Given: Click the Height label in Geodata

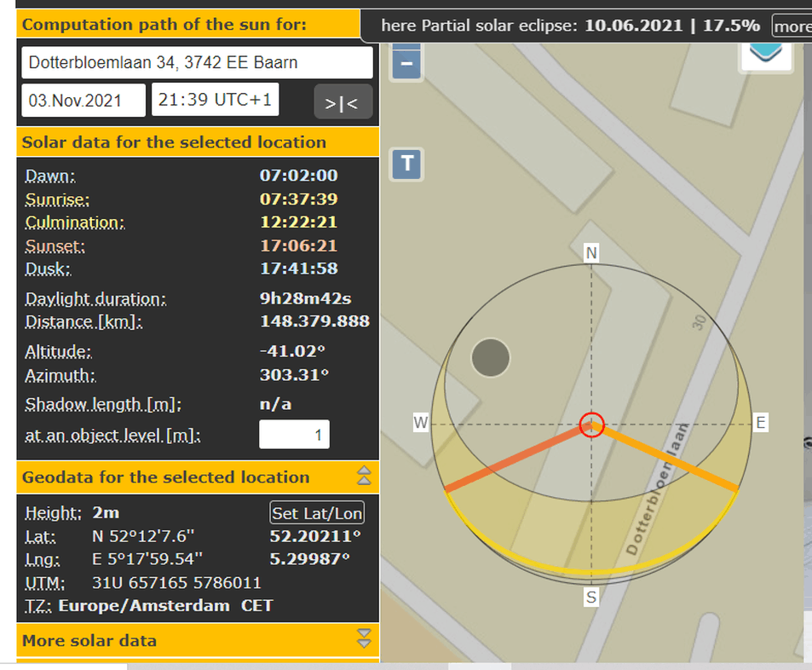Looking at the screenshot, I should pos(54,513).
